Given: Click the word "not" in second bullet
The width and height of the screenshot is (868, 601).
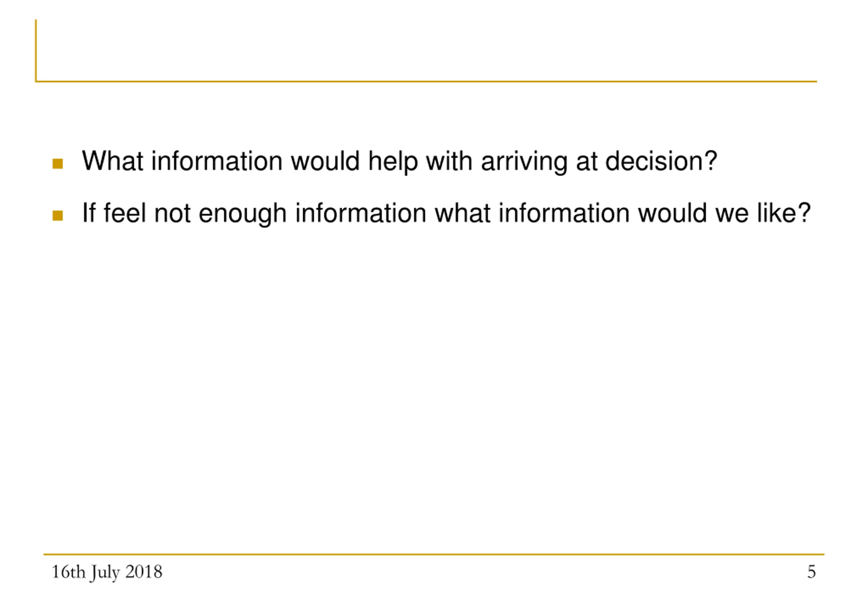Looking at the screenshot, I should (172, 214).
